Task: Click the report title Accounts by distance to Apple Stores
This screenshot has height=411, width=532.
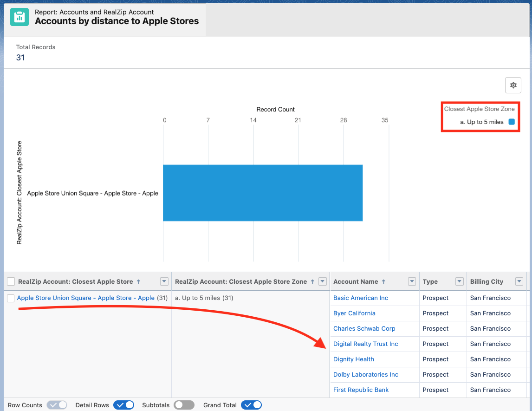Action: (x=117, y=21)
